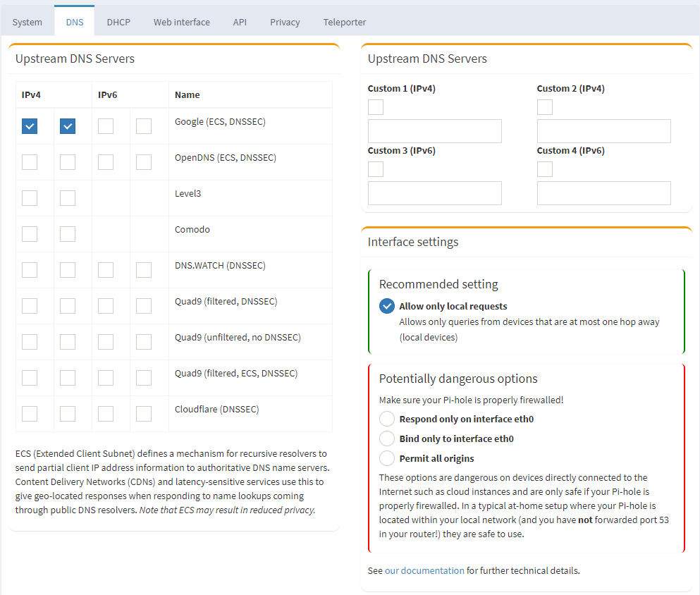The height and width of the screenshot is (595, 700).
Task: Tick OpenDNS primary IPv6 checkbox
Action: 106,162
